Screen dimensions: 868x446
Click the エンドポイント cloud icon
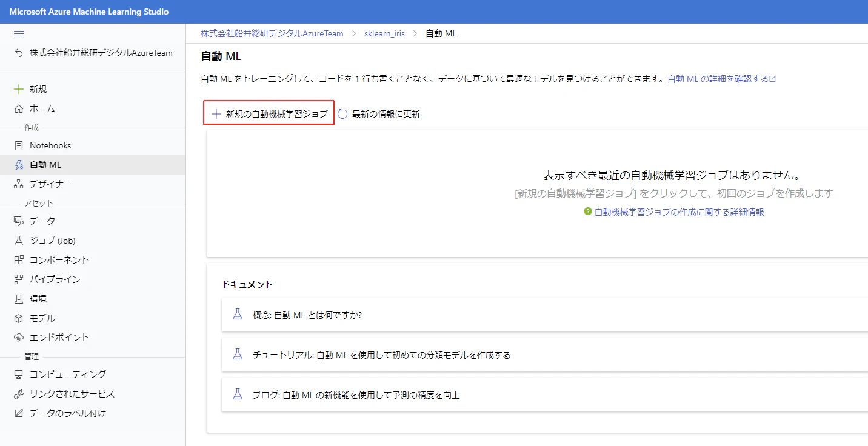19,338
